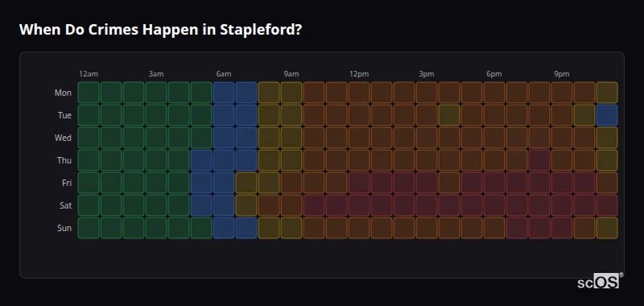Select the Tuesday 4pm yellow cell

tap(449, 115)
